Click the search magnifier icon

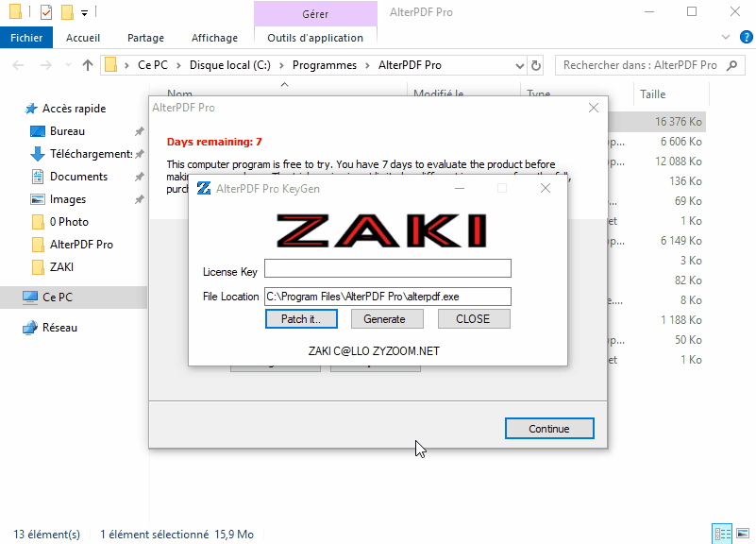click(731, 65)
